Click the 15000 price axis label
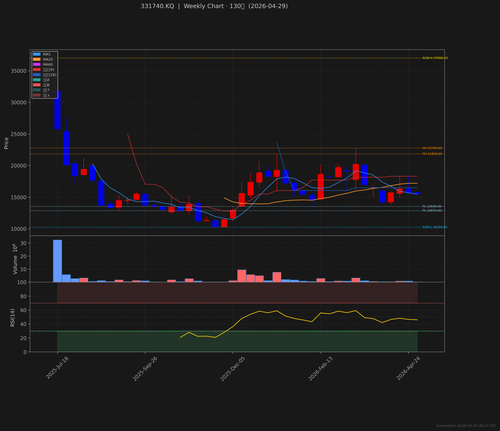500x431 pixels. point(18,197)
